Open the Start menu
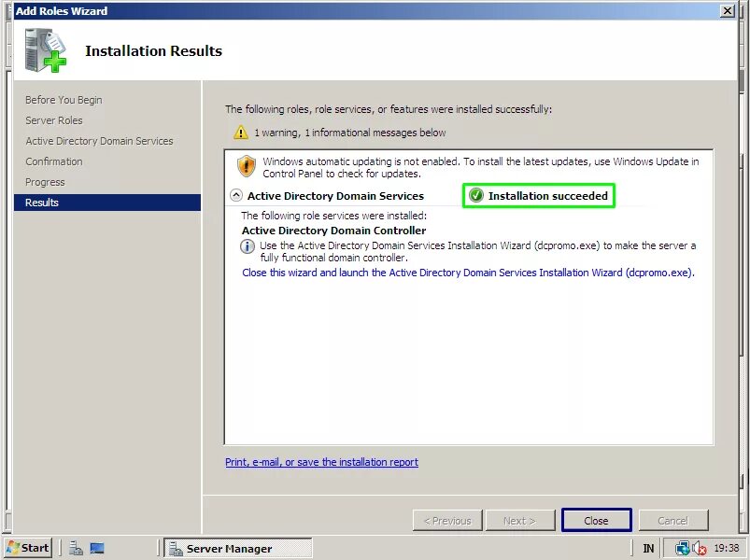This screenshot has height=560, width=750. 29,548
